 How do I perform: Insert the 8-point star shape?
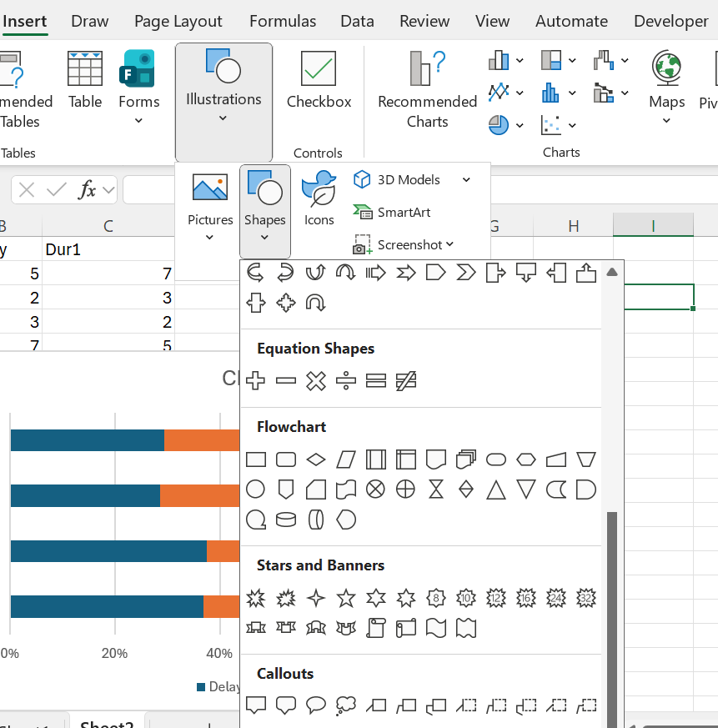[436, 598]
